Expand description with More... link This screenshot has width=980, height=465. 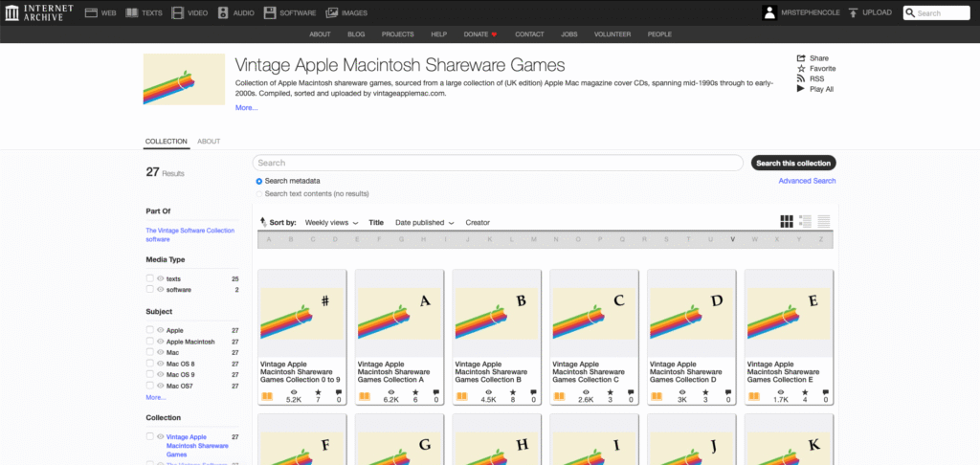point(246,107)
